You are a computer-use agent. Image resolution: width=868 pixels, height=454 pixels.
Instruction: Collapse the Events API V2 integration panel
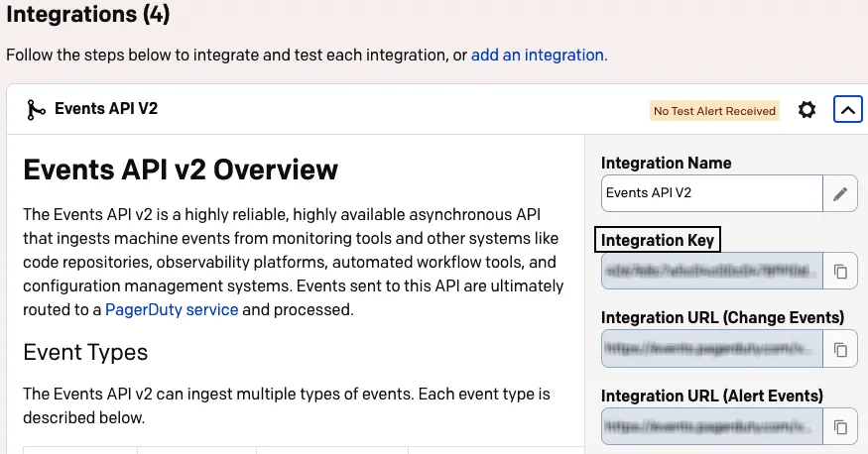(x=847, y=109)
